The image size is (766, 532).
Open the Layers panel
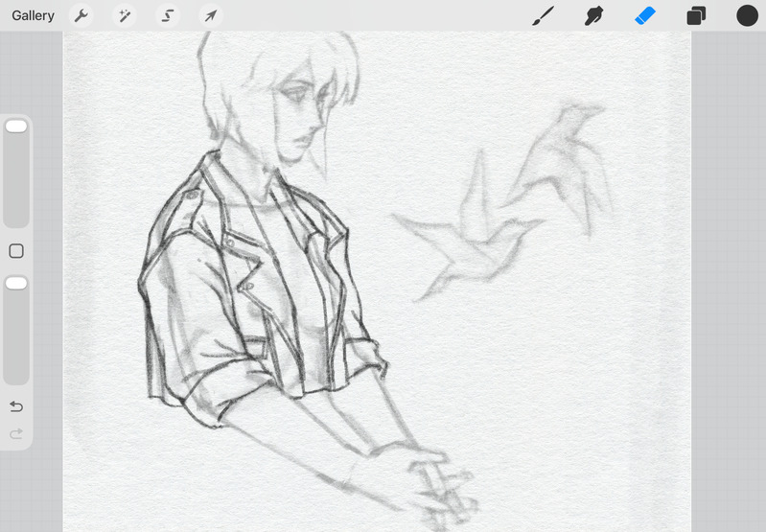pos(696,15)
